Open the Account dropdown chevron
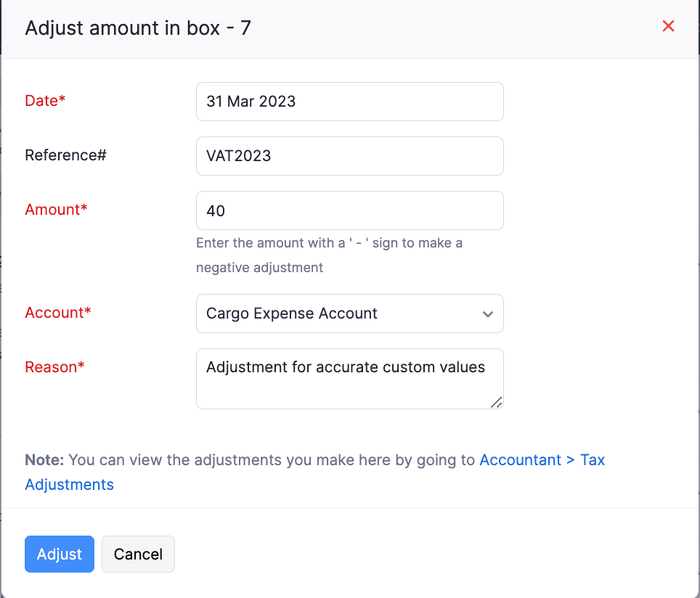The image size is (700, 598). coord(488,314)
